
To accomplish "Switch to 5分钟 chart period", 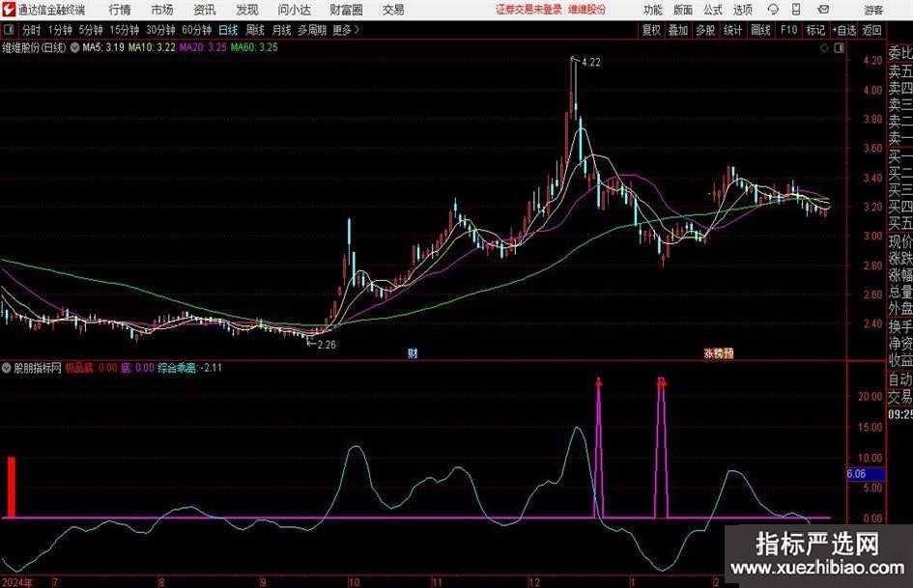I will click(x=91, y=30).
